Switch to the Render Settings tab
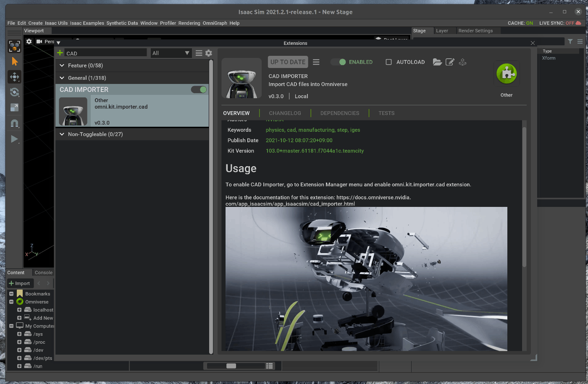588x384 pixels. point(475,31)
